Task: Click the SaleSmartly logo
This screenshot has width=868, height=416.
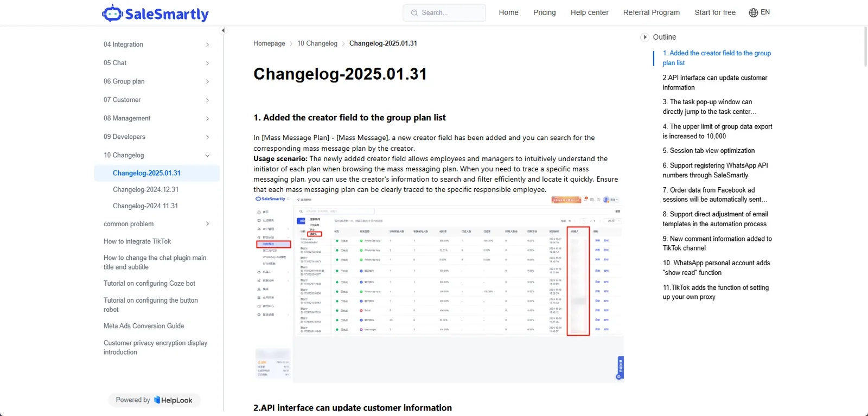Action: 155,13
